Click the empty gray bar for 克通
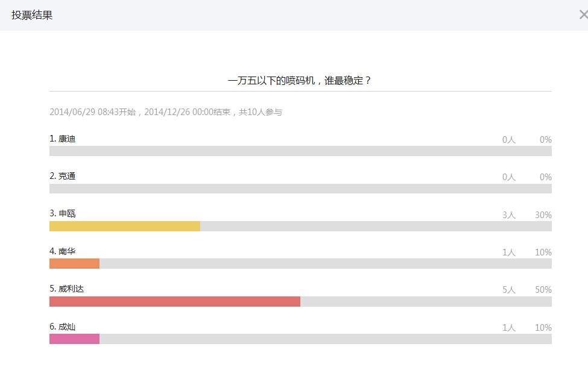The image size is (588, 388). click(x=300, y=189)
